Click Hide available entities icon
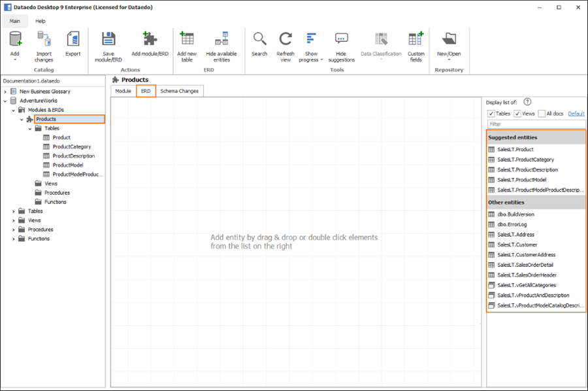 pyautogui.click(x=221, y=39)
